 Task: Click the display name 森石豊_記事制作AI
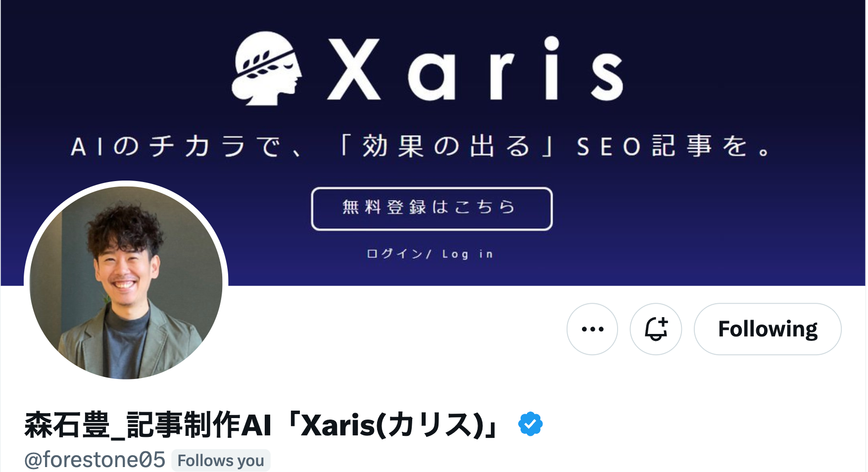tap(148, 425)
